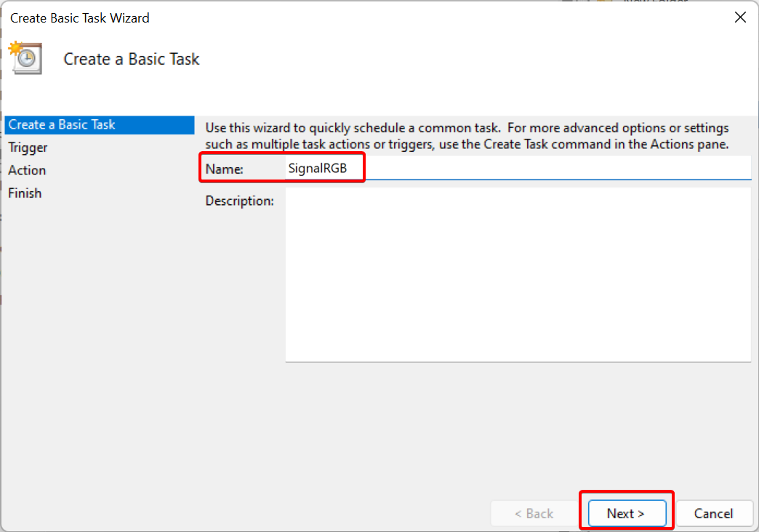Go to the Trigger step in sidebar

(28, 148)
